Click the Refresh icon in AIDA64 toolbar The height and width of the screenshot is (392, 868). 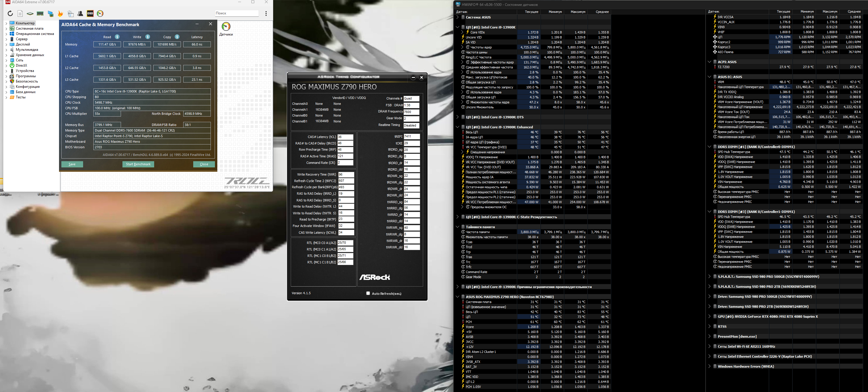10,14
